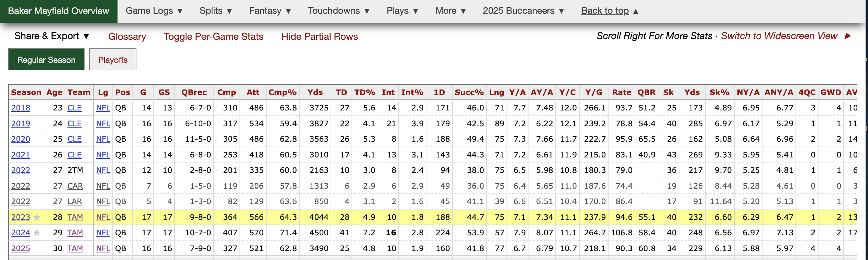
Task: Switch to the Playoffs tab
Action: point(113,60)
